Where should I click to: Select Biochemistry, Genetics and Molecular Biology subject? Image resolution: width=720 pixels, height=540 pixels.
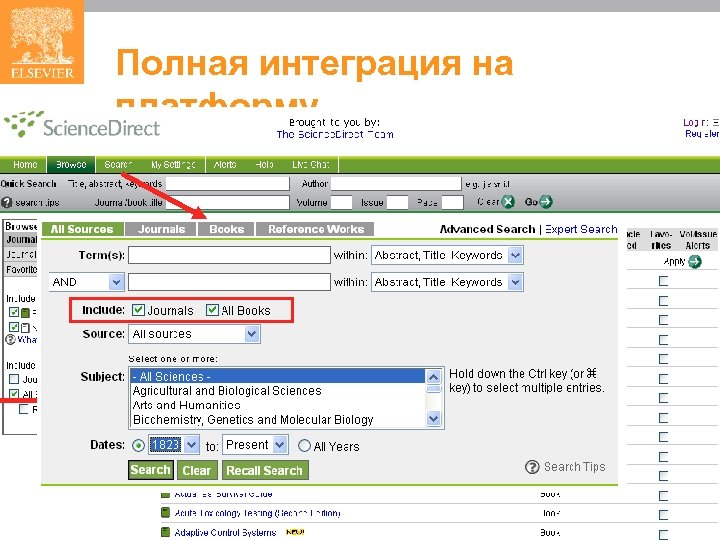click(x=253, y=420)
